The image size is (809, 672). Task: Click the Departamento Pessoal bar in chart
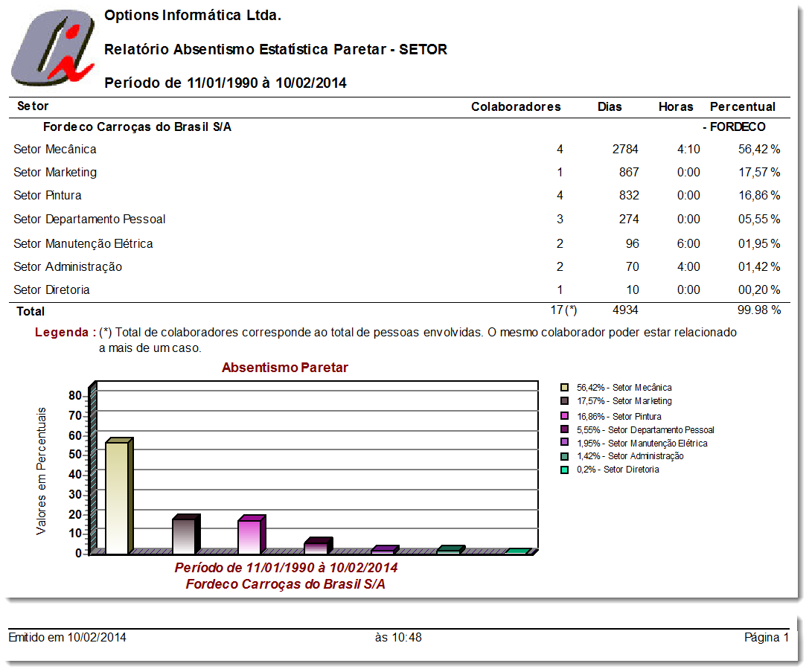[x=319, y=546]
